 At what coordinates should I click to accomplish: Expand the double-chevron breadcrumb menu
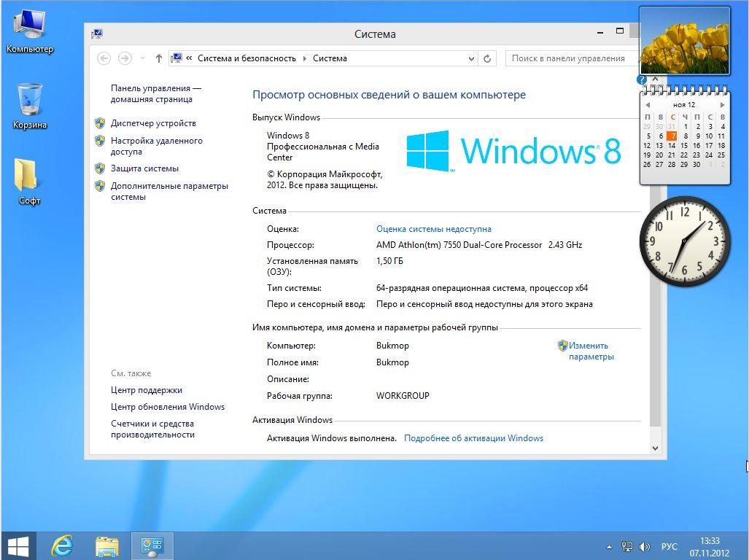187,58
